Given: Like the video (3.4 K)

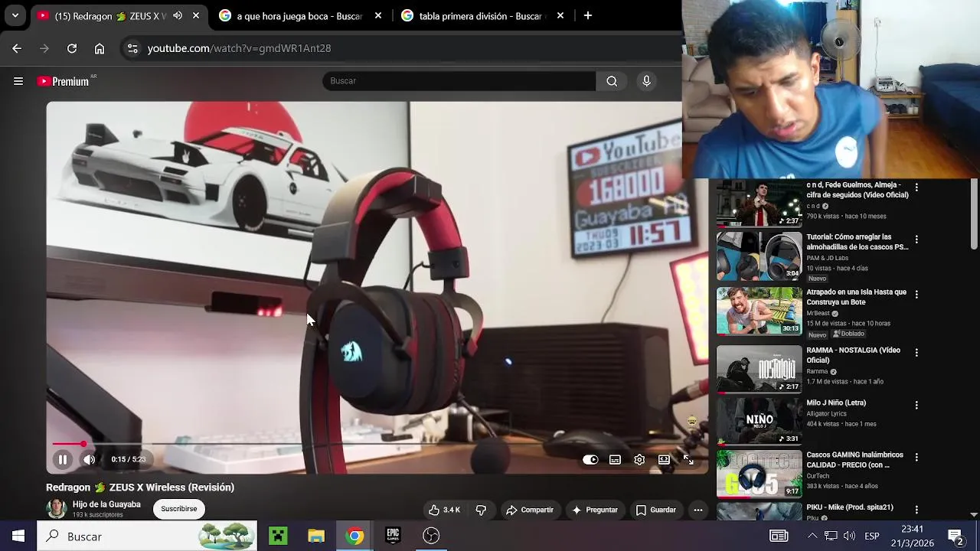Looking at the screenshot, I should 445,510.
